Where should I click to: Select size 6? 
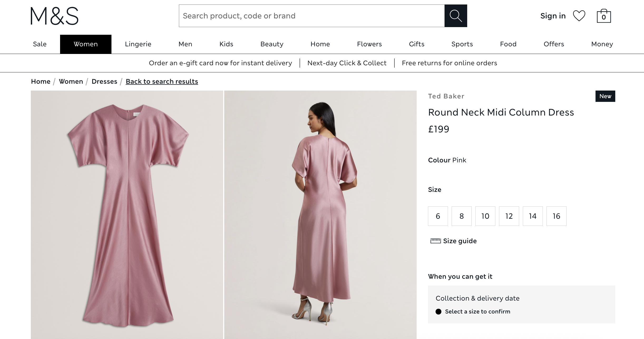(x=438, y=216)
